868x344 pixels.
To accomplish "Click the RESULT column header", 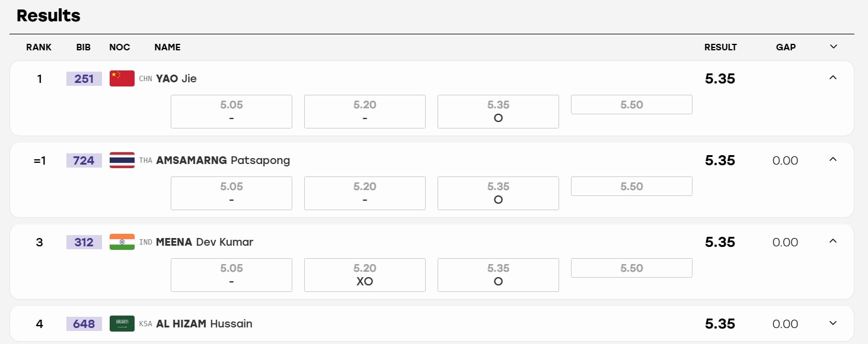I will 720,47.
